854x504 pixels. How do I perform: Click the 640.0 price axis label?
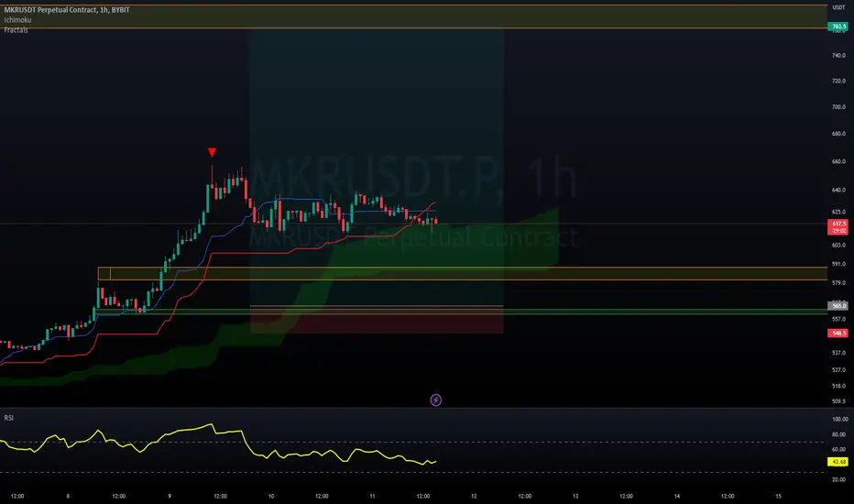pyautogui.click(x=838, y=190)
